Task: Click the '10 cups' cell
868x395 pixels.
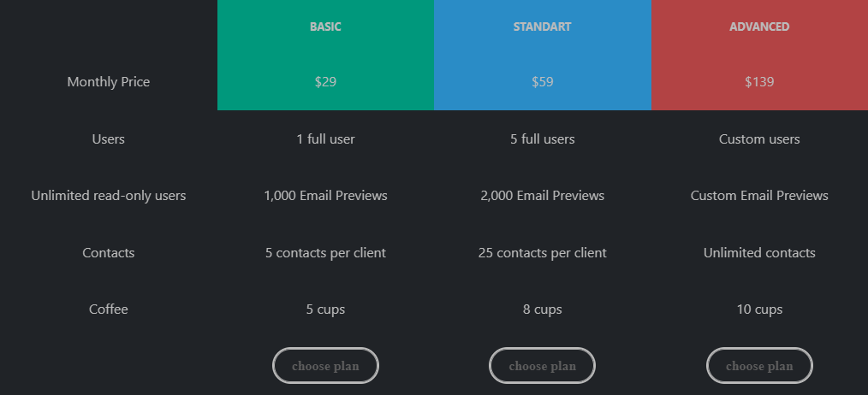Action: 759,310
